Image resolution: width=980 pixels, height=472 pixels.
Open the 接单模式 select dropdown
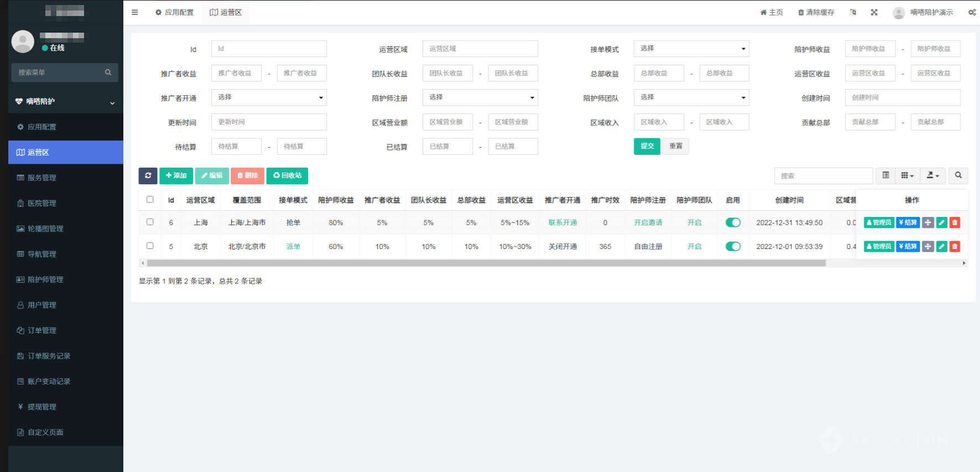[691, 49]
